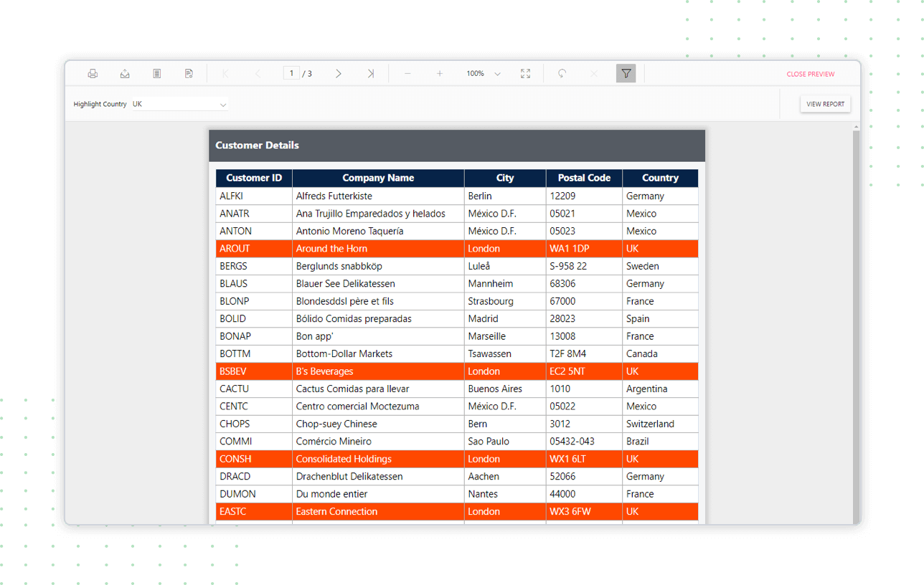Select Blauer See Delikatessen cell

click(378, 284)
